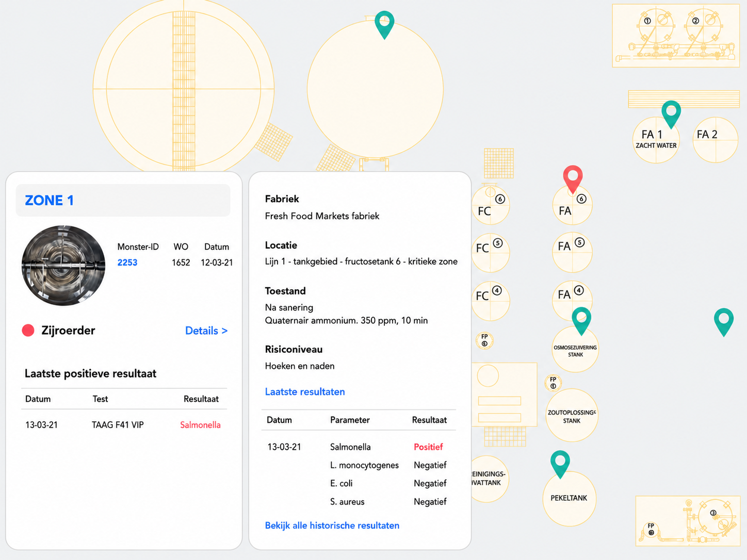Select the green pin on the Osmosezuivering tank
Image resolution: width=747 pixels, height=560 pixels.
click(x=581, y=320)
